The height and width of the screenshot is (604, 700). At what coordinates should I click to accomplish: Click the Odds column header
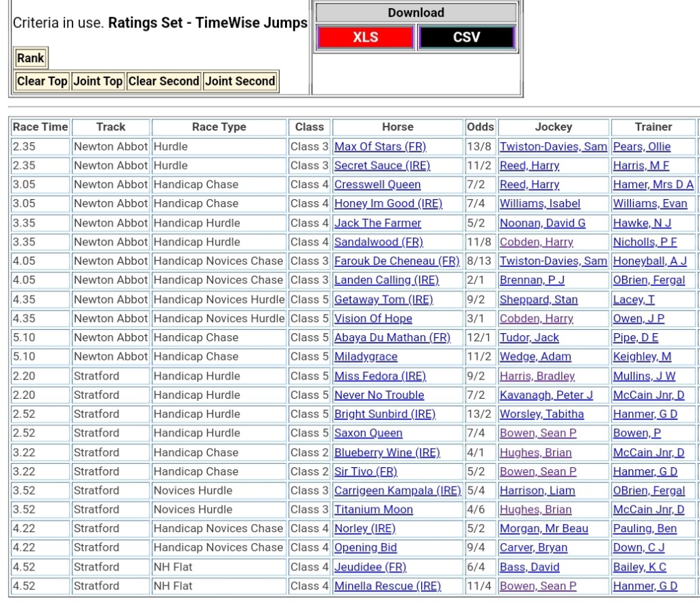(x=481, y=127)
